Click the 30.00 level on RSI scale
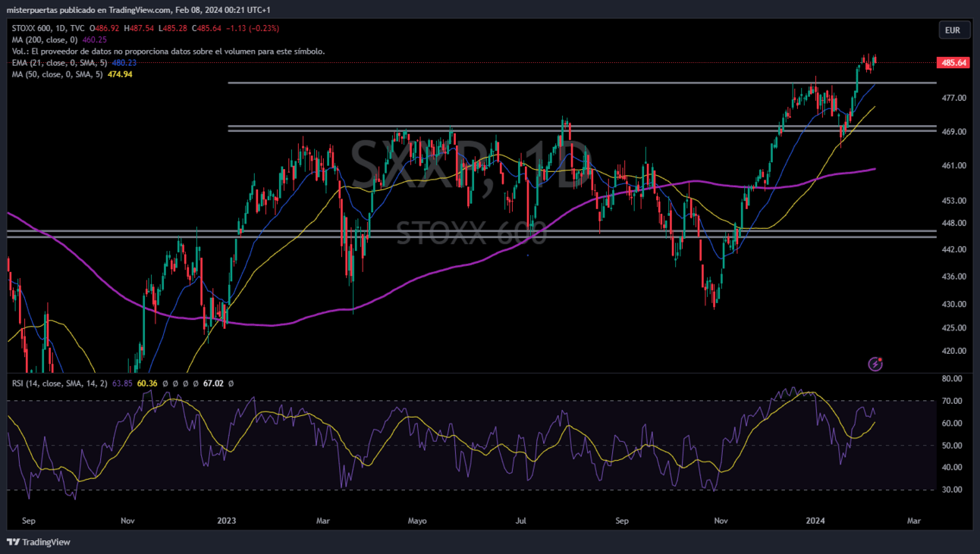The image size is (980, 554). click(951, 490)
